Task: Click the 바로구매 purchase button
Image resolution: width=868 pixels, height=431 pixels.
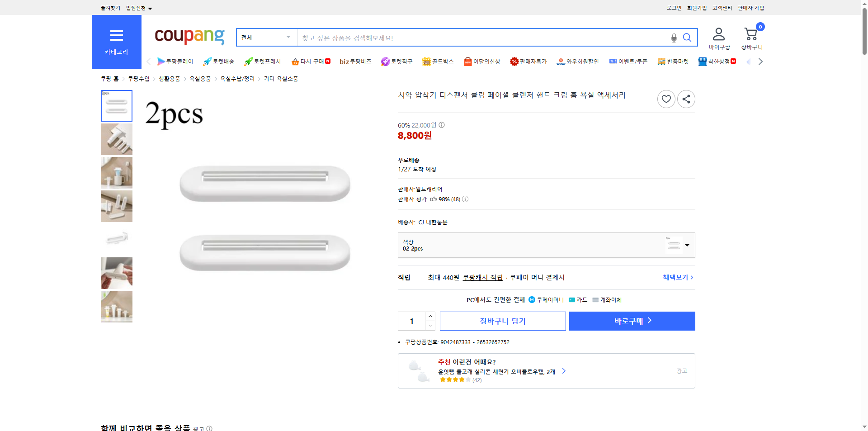Action: (632, 321)
